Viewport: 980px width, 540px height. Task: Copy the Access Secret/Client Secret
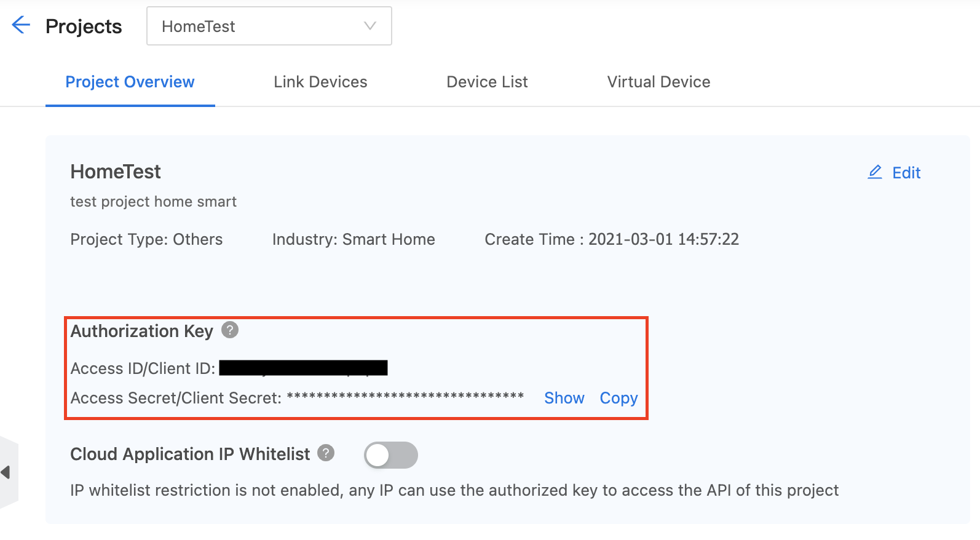coord(618,398)
